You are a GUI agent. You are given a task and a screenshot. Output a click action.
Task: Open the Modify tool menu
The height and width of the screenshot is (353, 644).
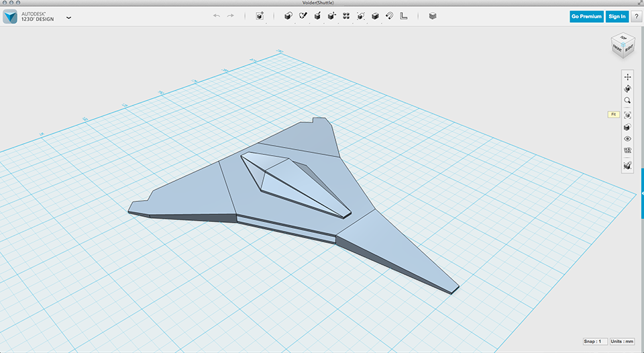click(x=332, y=16)
